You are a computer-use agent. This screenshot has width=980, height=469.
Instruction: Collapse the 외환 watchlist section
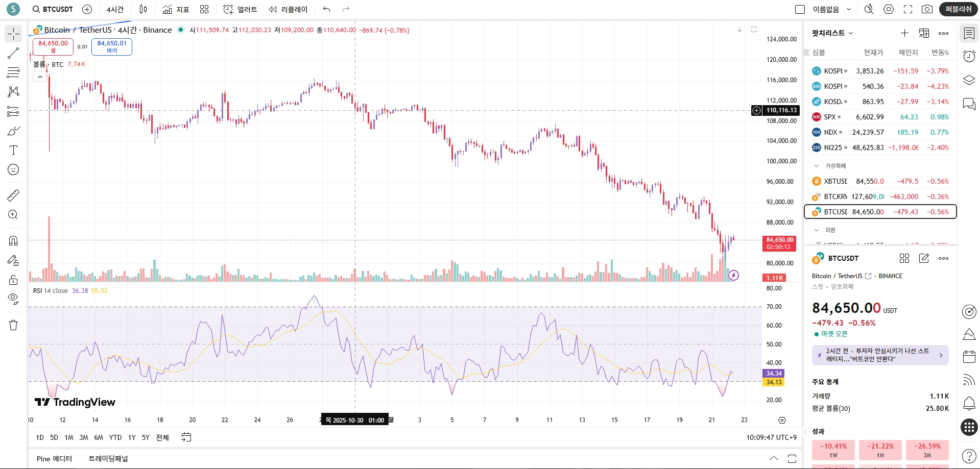pyautogui.click(x=816, y=230)
